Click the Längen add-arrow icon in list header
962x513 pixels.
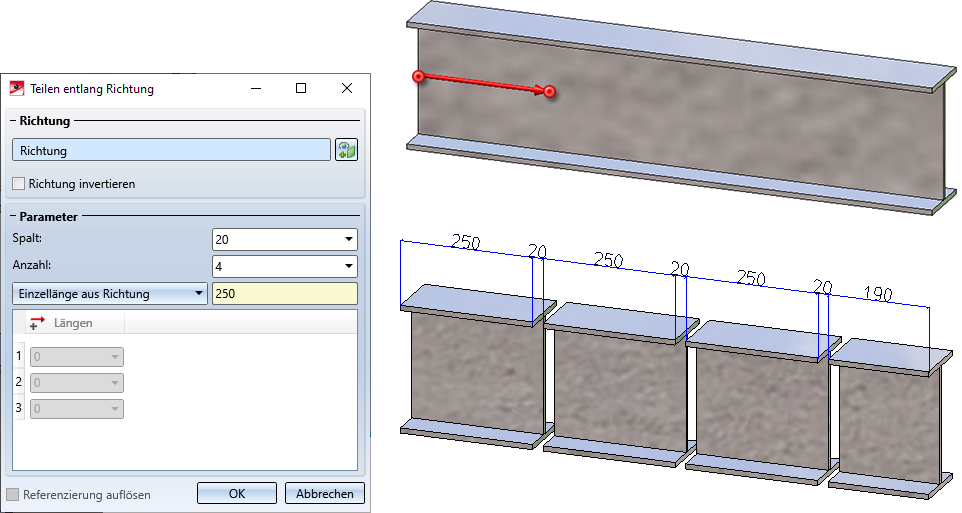[37, 323]
